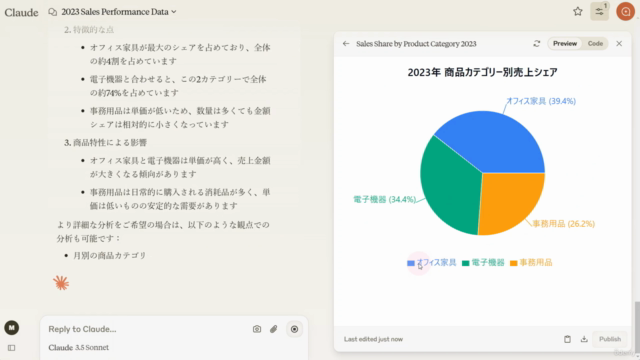640x360 pixels.
Task: Attach a file with the paperclip icon
Action: click(273, 329)
